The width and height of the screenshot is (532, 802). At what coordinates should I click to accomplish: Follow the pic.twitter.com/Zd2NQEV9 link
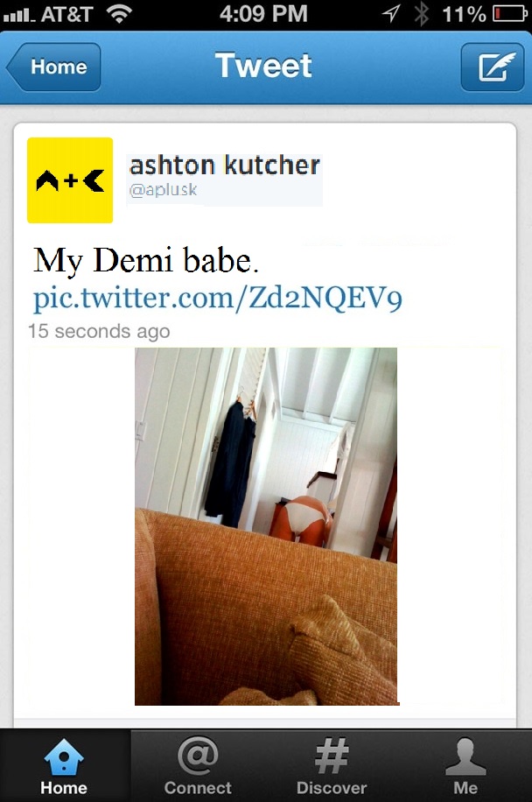pos(218,298)
